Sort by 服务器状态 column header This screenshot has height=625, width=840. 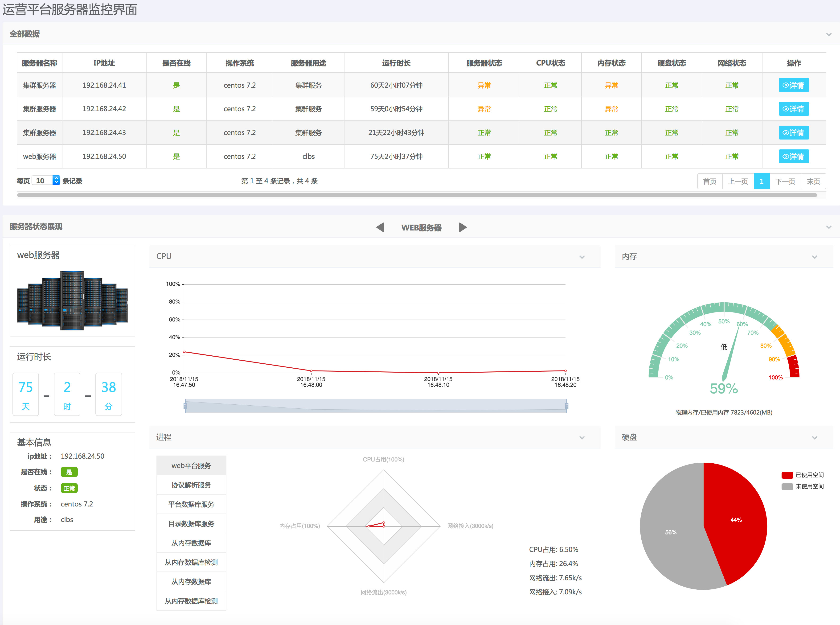484,63
